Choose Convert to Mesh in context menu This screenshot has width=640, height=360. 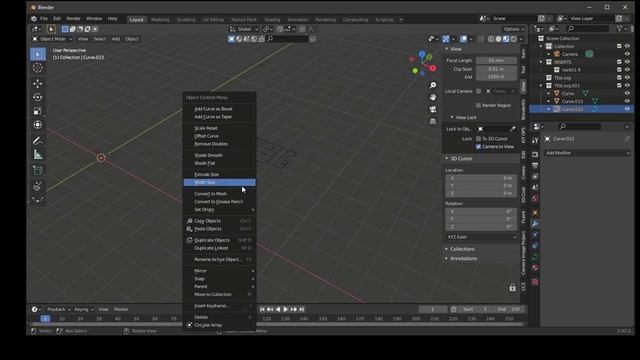(220, 194)
